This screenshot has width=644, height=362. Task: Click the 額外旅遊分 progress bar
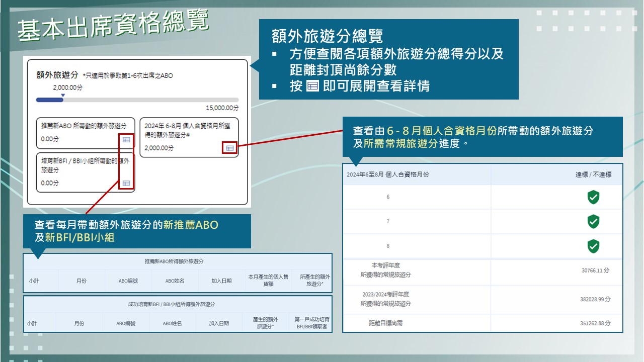137,100
